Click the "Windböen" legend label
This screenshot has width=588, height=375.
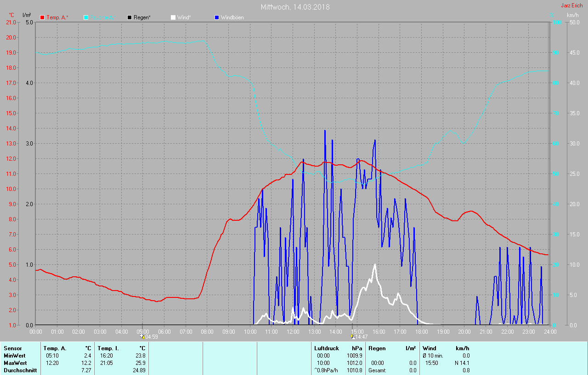pos(232,17)
